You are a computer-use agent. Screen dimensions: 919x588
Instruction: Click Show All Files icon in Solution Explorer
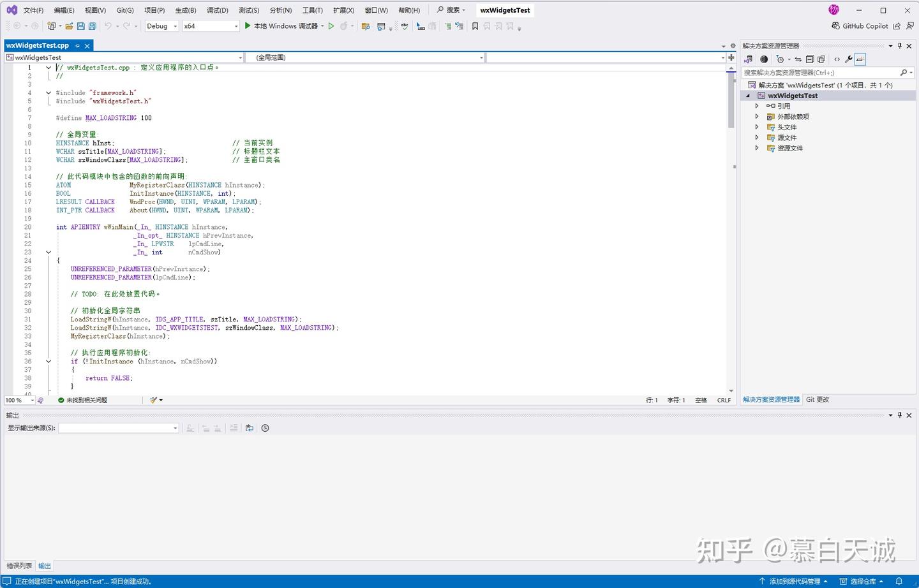821,59
